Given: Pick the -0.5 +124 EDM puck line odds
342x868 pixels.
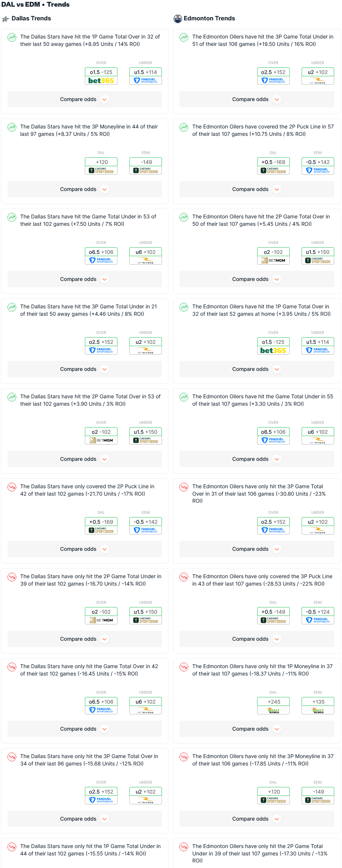Looking at the screenshot, I should (318, 612).
